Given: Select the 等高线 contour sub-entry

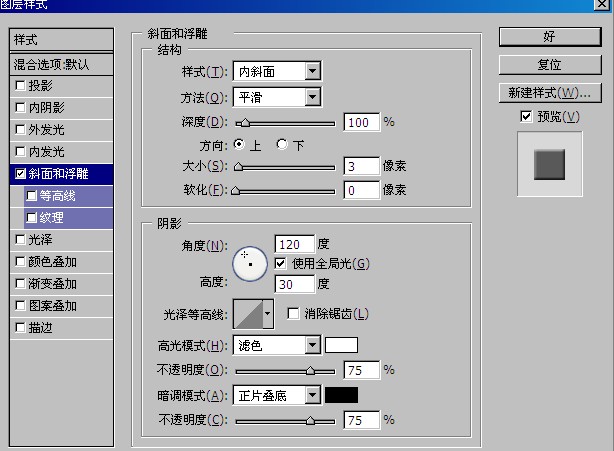Looking at the screenshot, I should (69, 196).
